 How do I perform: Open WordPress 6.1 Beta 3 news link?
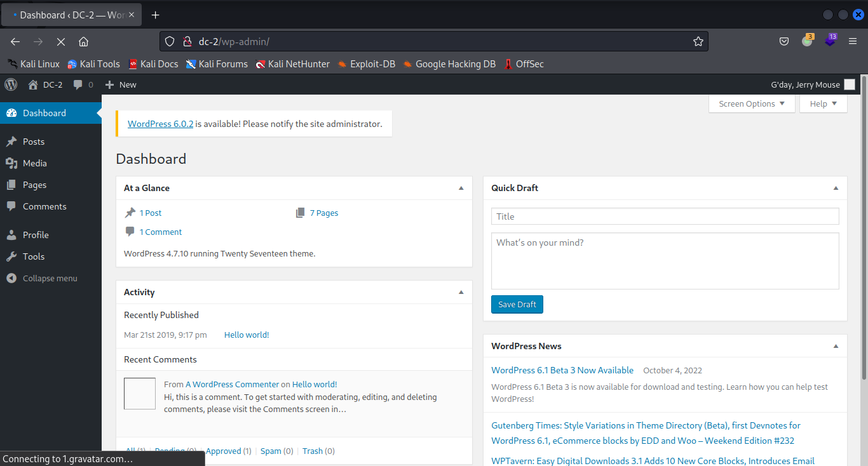coord(562,370)
